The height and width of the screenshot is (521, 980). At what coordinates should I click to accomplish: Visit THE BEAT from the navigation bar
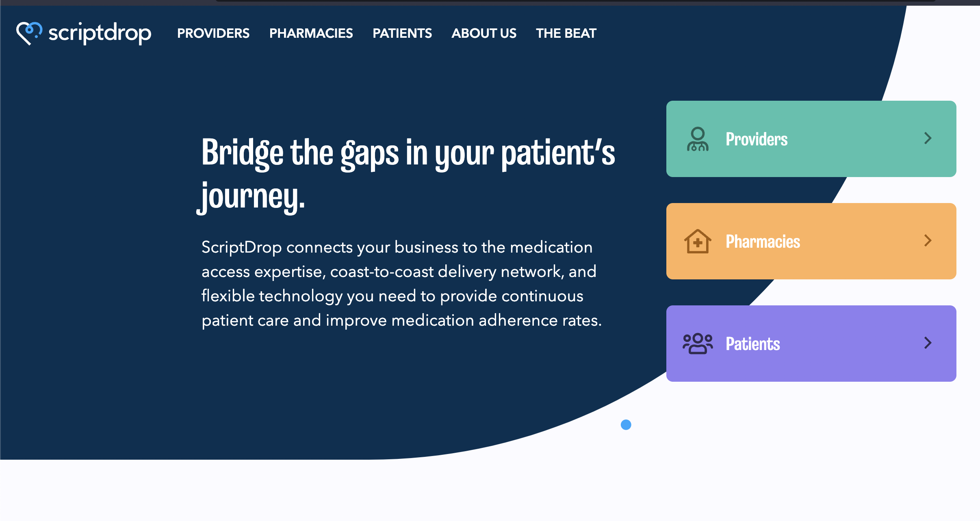(566, 33)
